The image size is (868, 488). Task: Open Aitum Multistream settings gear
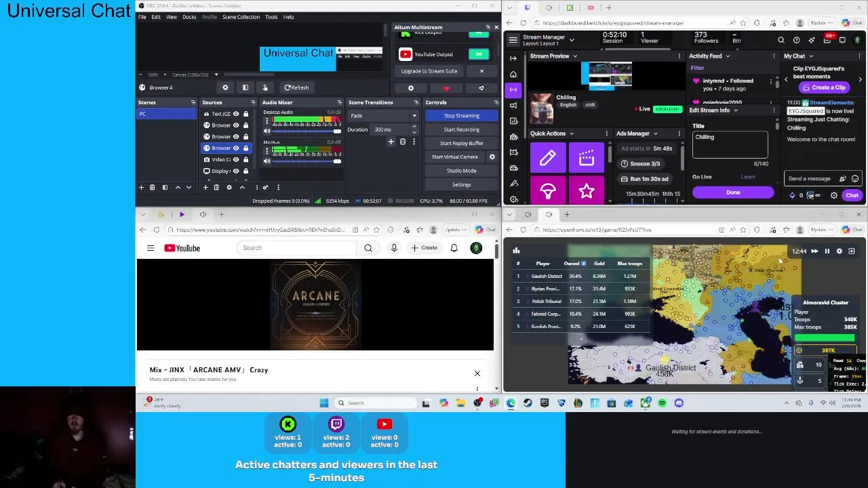point(410,88)
